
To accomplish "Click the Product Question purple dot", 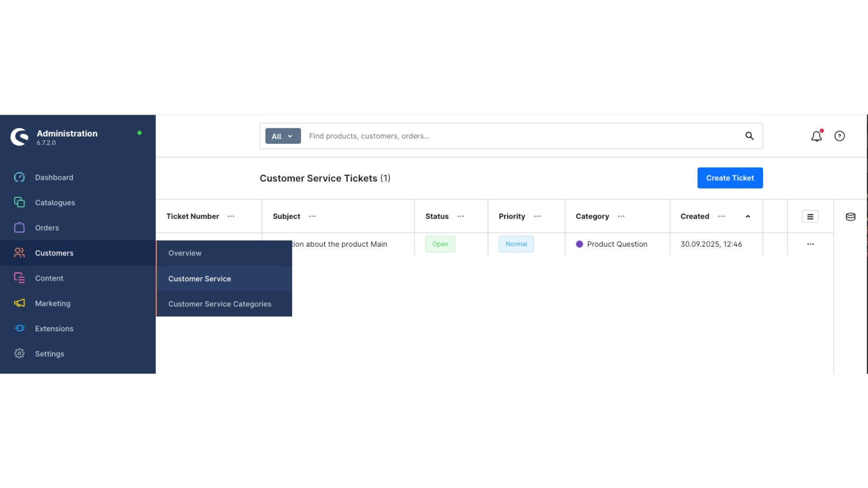I will (579, 244).
